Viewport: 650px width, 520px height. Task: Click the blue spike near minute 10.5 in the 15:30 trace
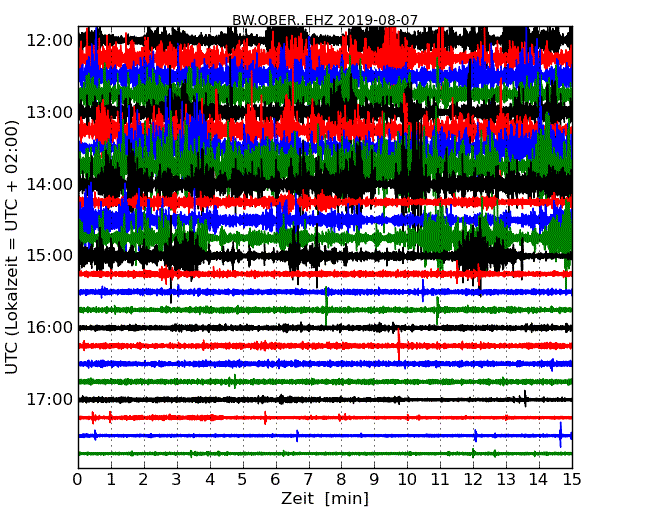click(x=423, y=291)
